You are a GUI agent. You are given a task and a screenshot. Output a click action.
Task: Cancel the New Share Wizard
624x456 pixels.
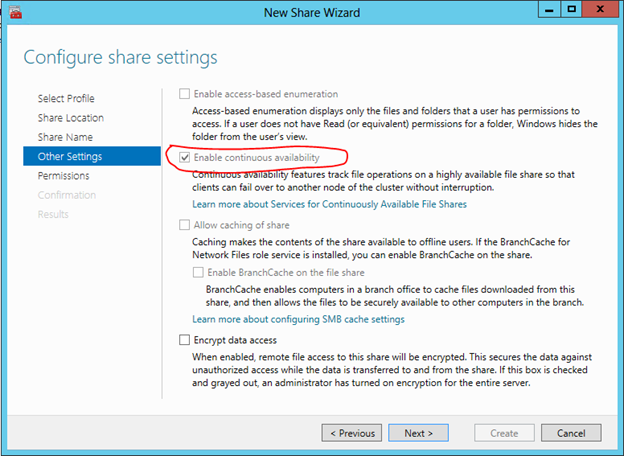click(571, 433)
